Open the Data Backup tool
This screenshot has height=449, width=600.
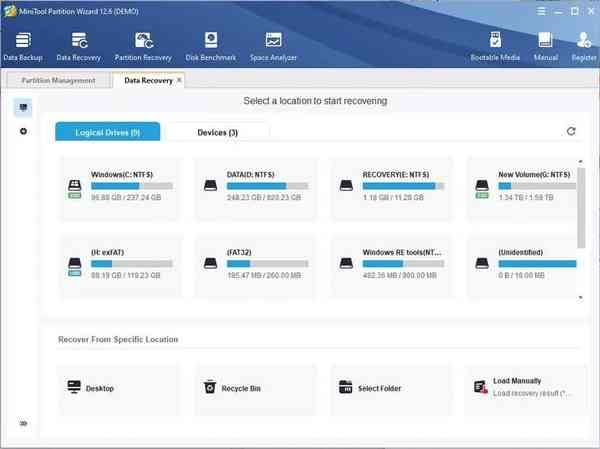pos(23,47)
